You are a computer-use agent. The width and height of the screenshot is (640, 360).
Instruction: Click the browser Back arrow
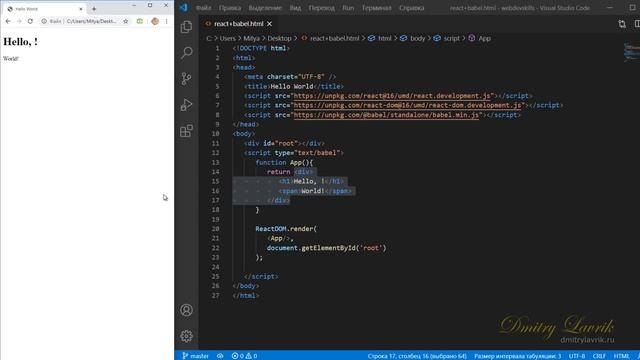click(8, 21)
